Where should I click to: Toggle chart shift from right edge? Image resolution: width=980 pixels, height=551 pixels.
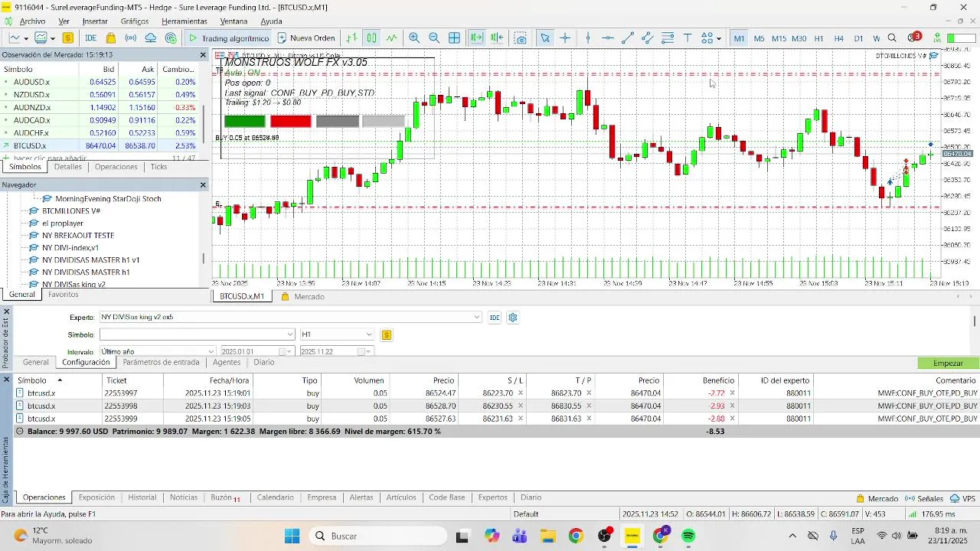[496, 38]
